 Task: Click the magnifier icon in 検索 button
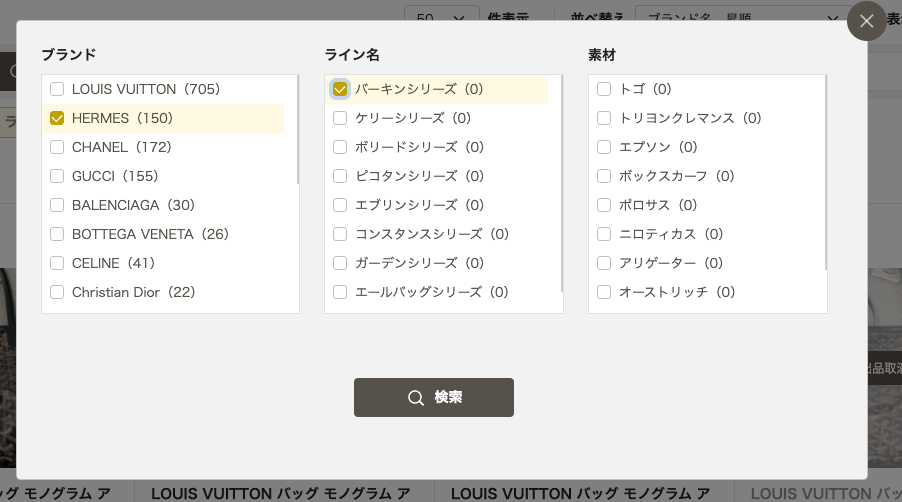pyautogui.click(x=415, y=397)
